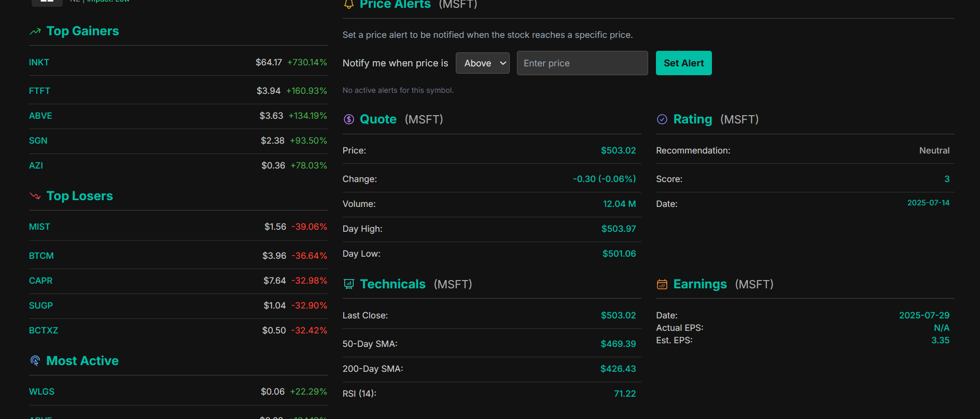Click the 200-Day SMA value $426.43
This screenshot has height=419, width=980.
618,369
